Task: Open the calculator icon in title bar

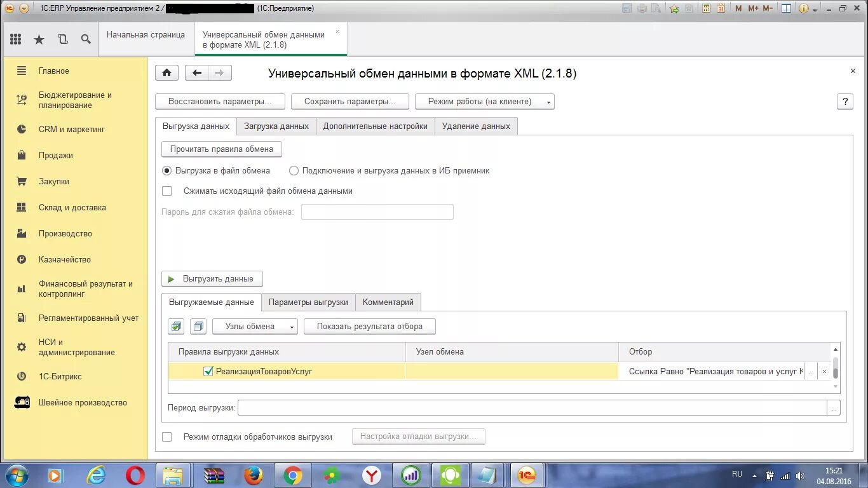Action: [x=705, y=8]
